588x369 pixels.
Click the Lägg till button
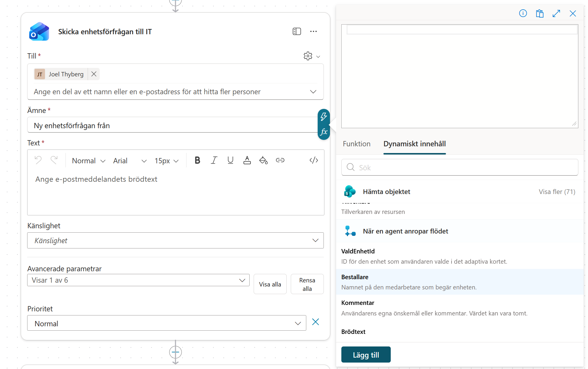point(366,355)
